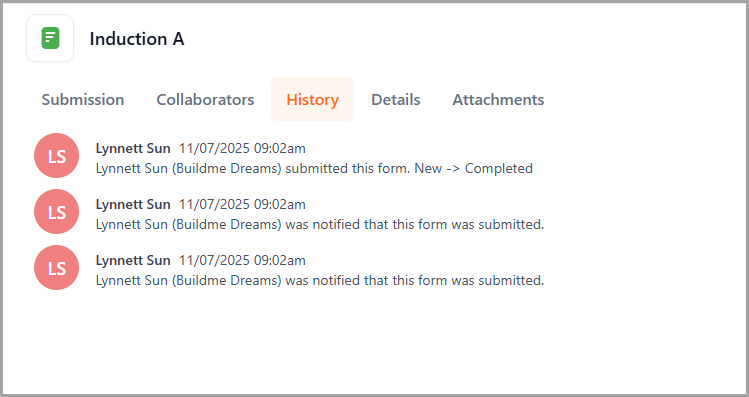Switch to the Submission tab

(x=83, y=99)
